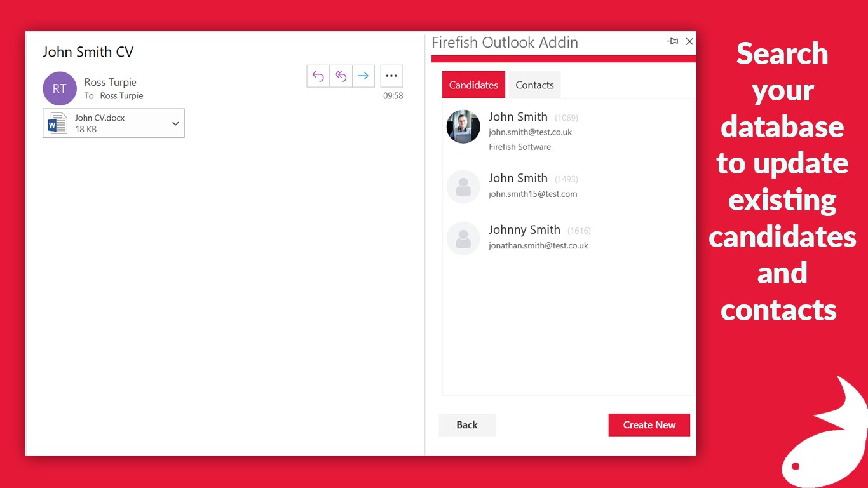Click the Reply icon
The width and height of the screenshot is (868, 488).
[x=318, y=76]
